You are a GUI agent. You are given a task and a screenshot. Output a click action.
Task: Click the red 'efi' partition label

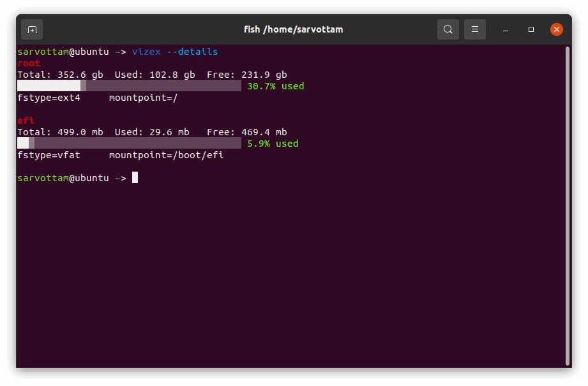(x=26, y=121)
